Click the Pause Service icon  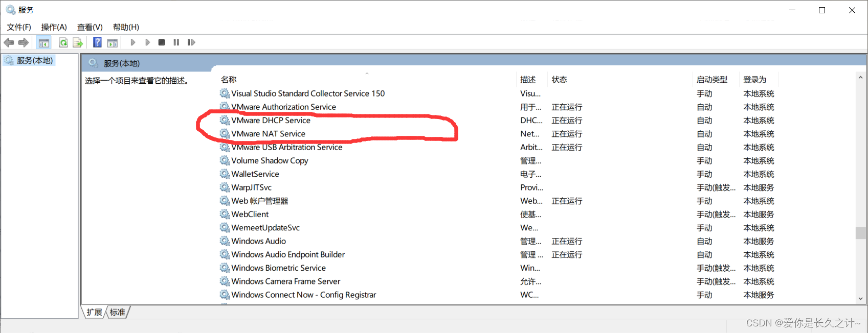tap(176, 42)
